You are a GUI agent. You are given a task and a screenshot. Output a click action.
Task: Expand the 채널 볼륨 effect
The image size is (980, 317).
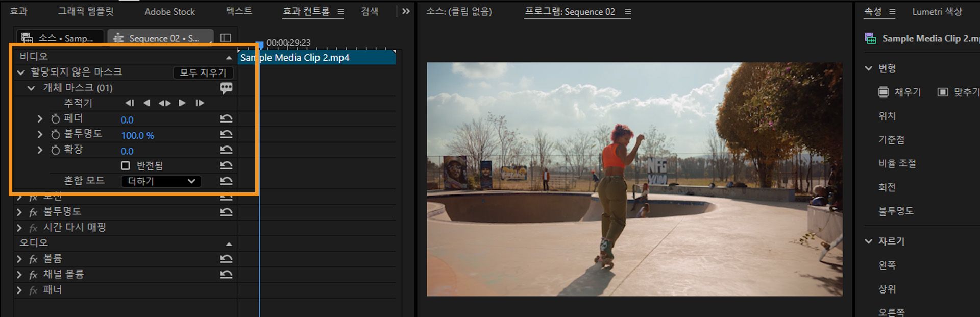[x=19, y=275]
